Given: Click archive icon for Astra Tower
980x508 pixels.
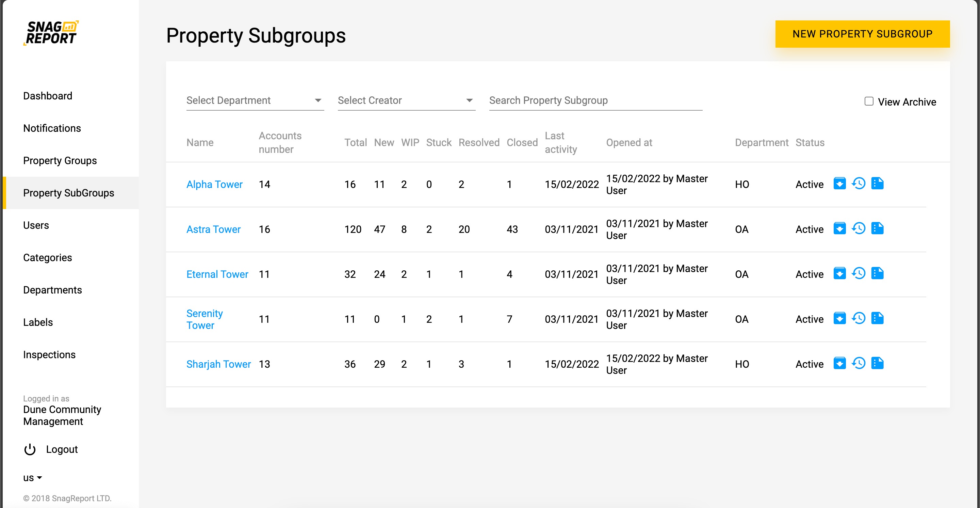Looking at the screenshot, I should (x=839, y=228).
